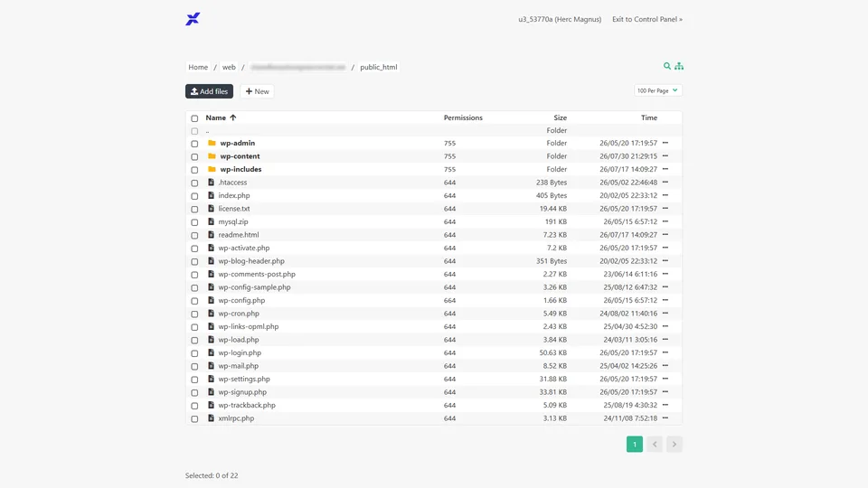Click the xmlrpc.php file icon
Viewport: 868px width, 488px height.
211,418
